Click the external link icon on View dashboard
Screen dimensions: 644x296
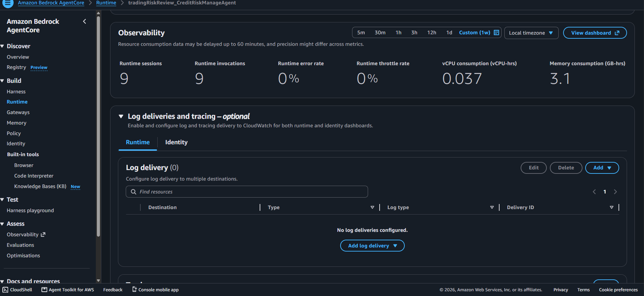point(617,33)
